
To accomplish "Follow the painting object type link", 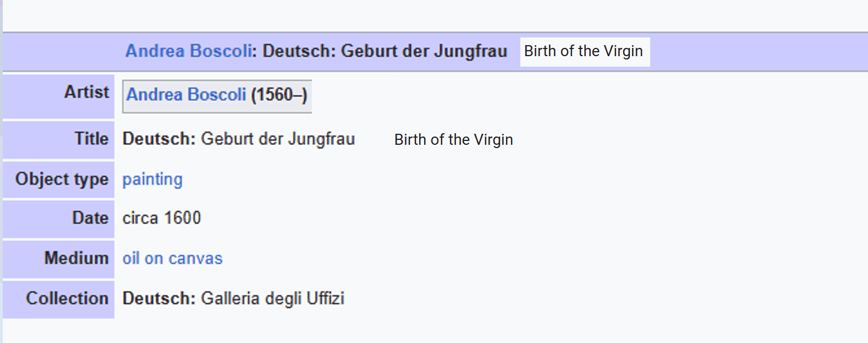I will [x=152, y=179].
